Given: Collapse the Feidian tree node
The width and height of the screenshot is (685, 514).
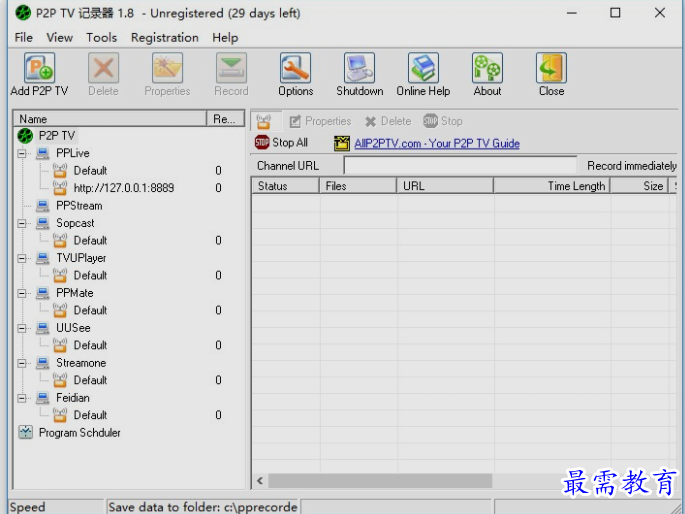Looking at the screenshot, I should pyautogui.click(x=21, y=398).
